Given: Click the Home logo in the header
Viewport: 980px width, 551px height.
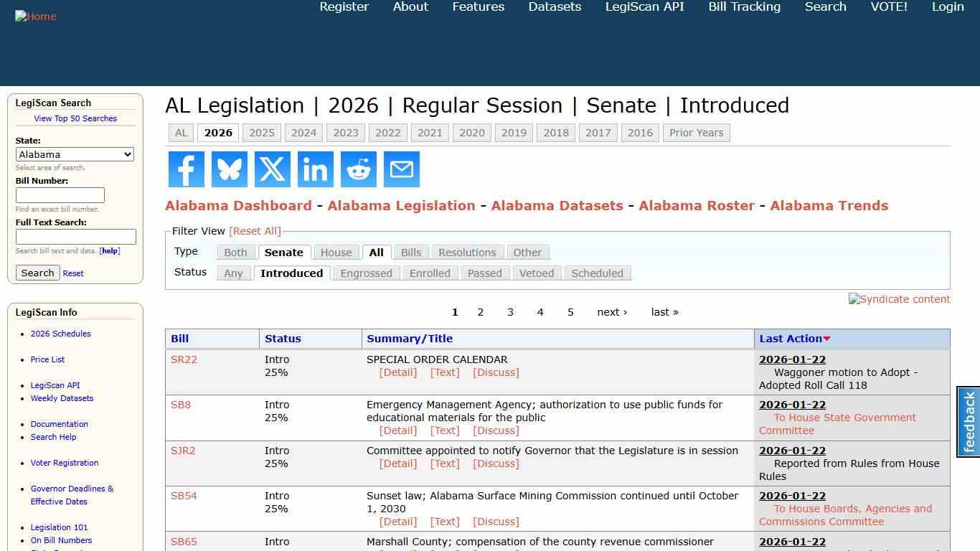Looking at the screenshot, I should pyautogui.click(x=35, y=16).
